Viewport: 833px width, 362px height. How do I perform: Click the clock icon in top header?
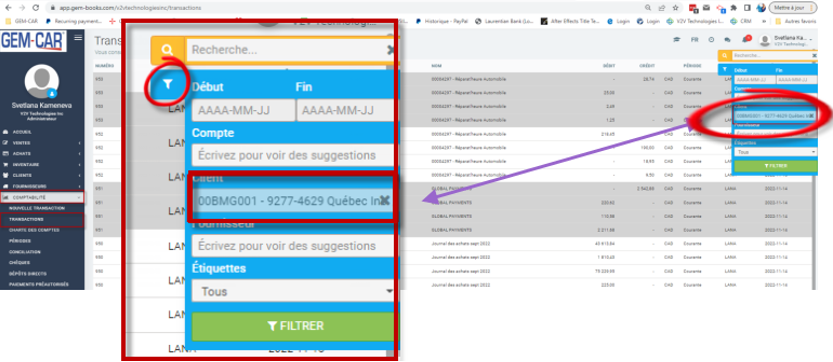[711, 40]
